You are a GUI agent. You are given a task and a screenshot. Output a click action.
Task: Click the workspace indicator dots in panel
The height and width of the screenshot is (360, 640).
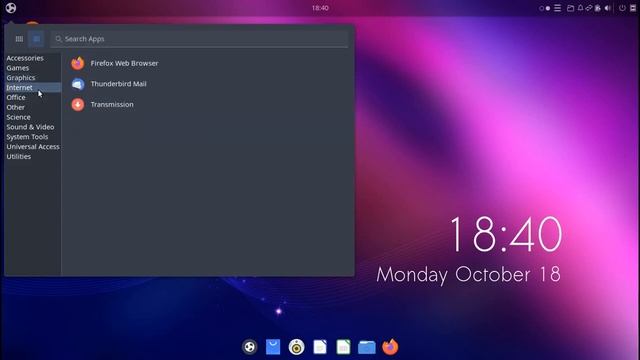pos(544,8)
